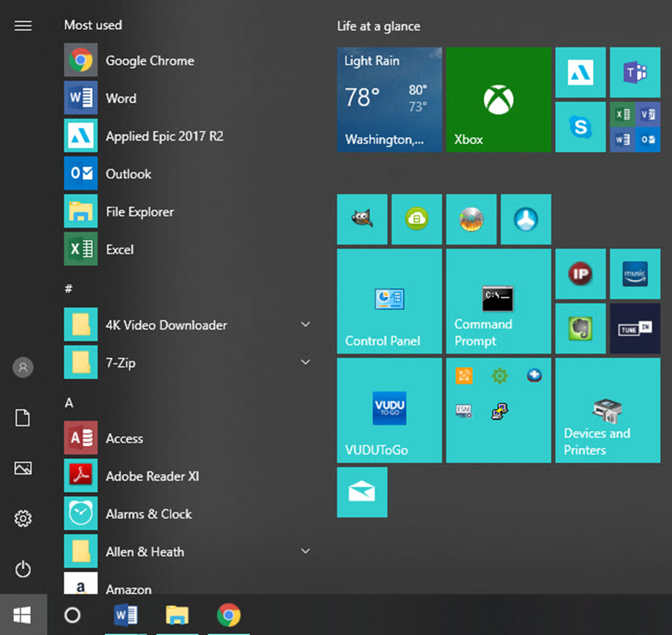Open TuneIn radio tile

tap(635, 328)
